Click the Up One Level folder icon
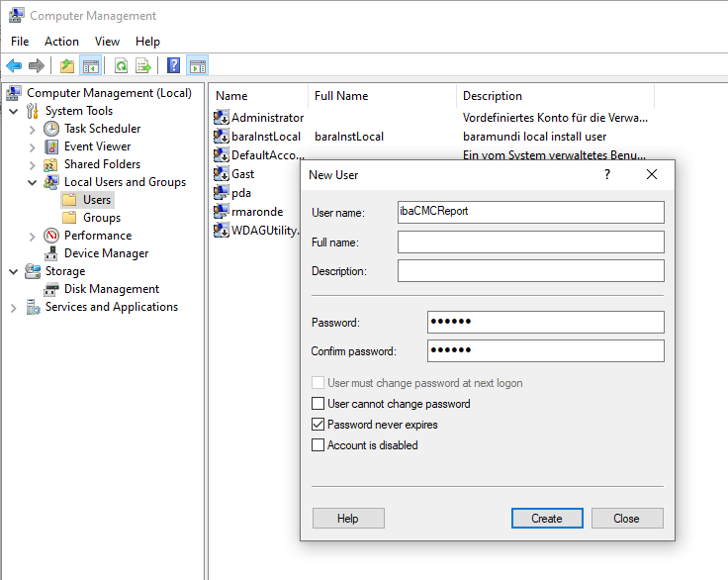The width and height of the screenshot is (728, 580). (x=66, y=66)
